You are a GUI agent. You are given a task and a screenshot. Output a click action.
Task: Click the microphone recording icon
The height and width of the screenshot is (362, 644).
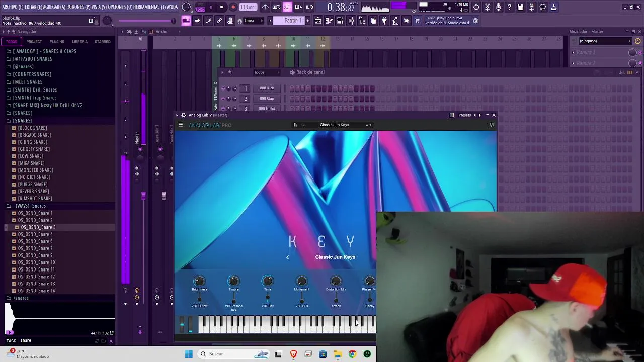[x=498, y=7]
